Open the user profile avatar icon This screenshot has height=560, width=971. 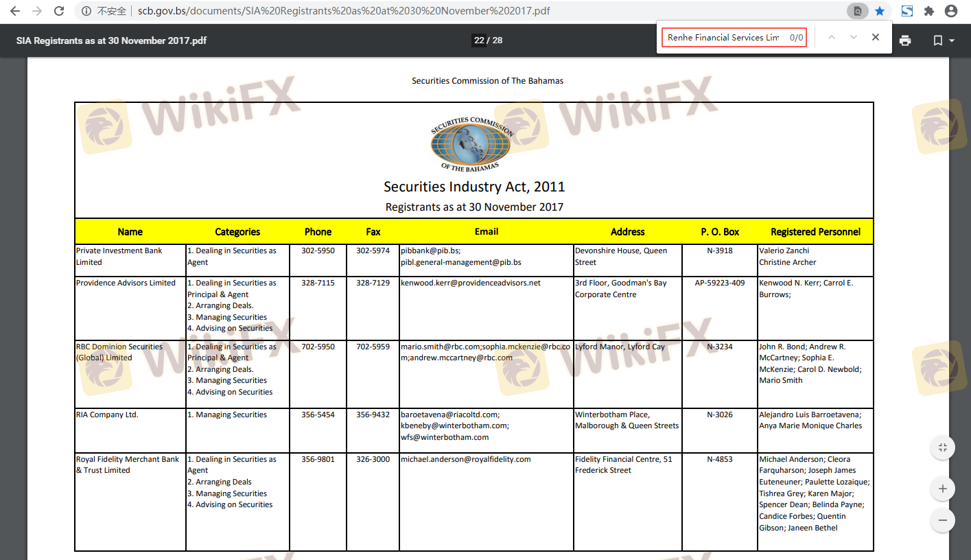(x=951, y=11)
